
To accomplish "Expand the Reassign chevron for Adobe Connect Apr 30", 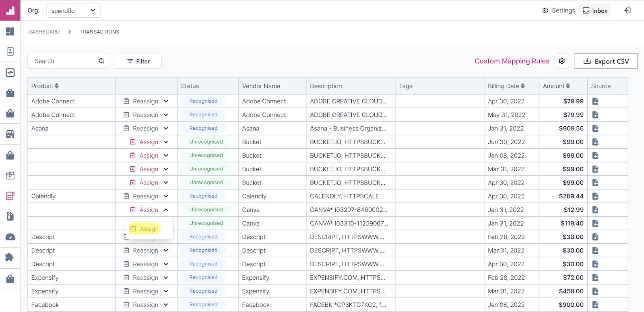I will (166, 101).
